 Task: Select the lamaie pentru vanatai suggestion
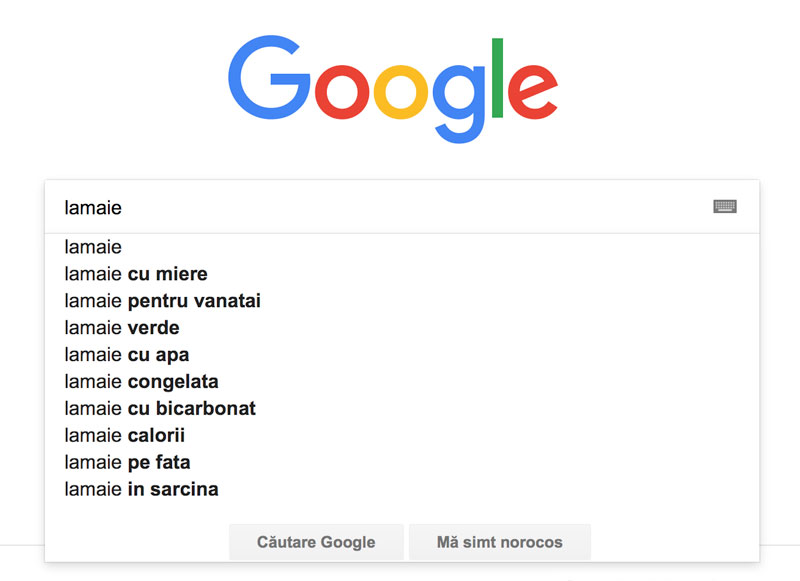click(402, 301)
